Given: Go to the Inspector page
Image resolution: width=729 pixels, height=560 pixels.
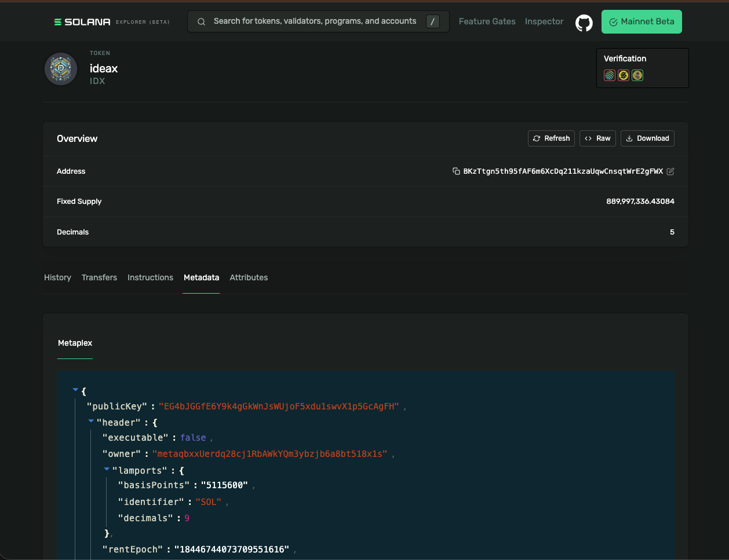Looking at the screenshot, I should pyautogui.click(x=544, y=21).
